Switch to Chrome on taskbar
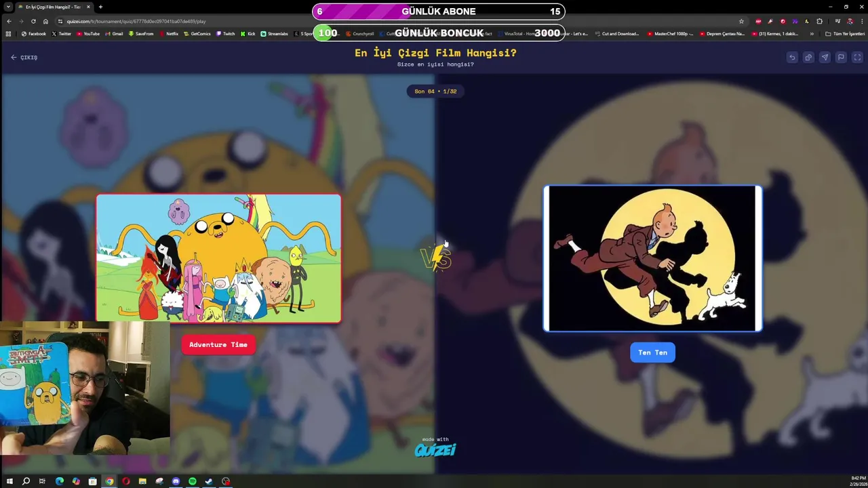This screenshot has width=868, height=488. coord(109,481)
